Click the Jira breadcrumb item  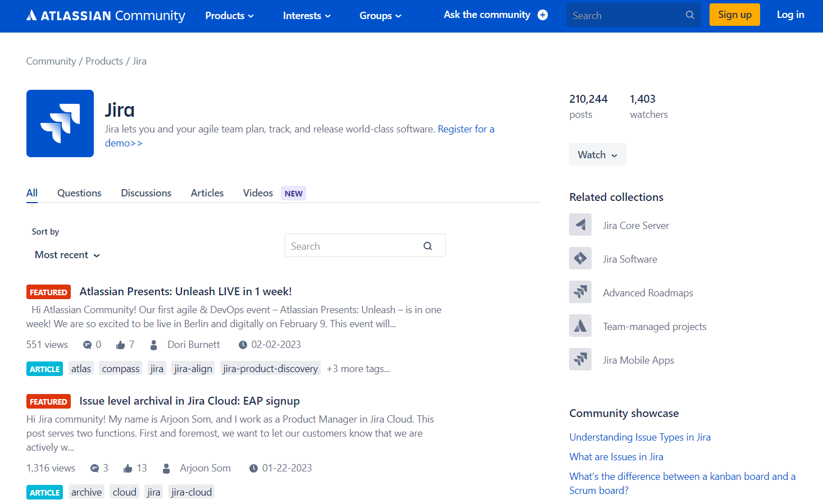(x=139, y=61)
